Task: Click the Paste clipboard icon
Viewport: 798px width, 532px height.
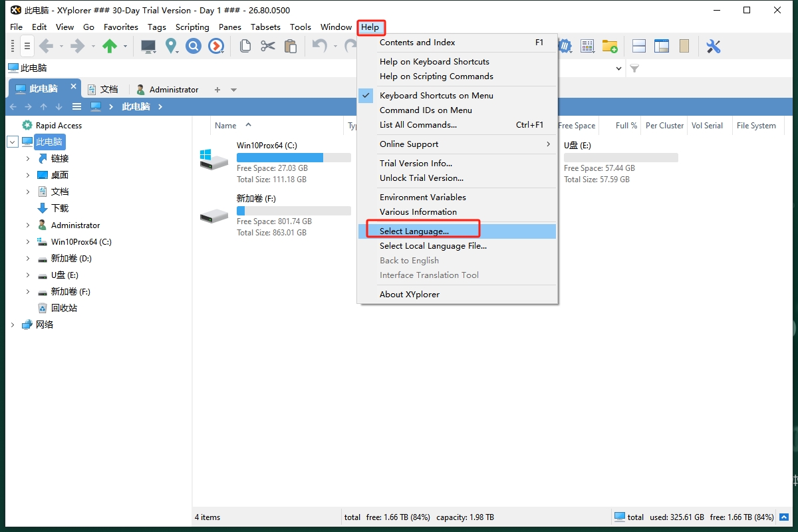Action: coord(291,46)
